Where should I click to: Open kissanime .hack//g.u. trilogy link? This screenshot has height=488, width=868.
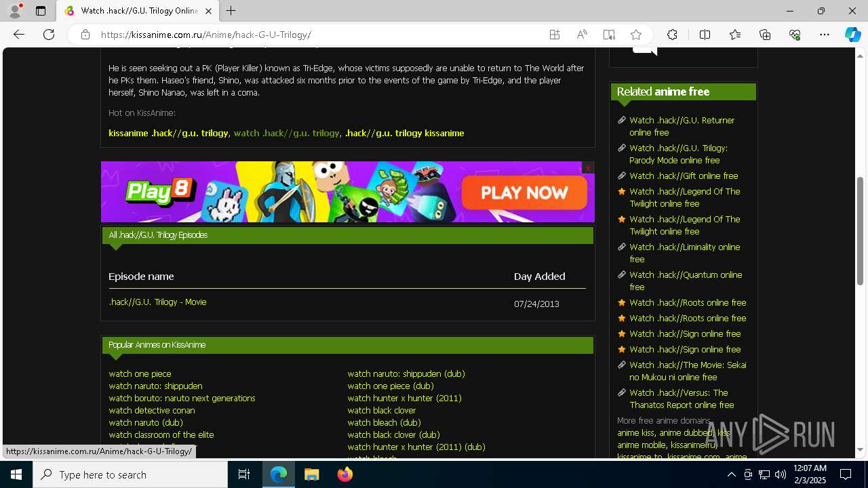[x=168, y=133]
